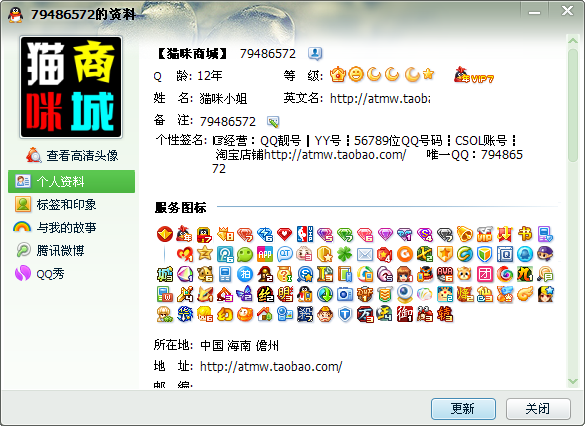
Task: Click 所在地 value 中国 海南 儋州
Action: (240, 345)
